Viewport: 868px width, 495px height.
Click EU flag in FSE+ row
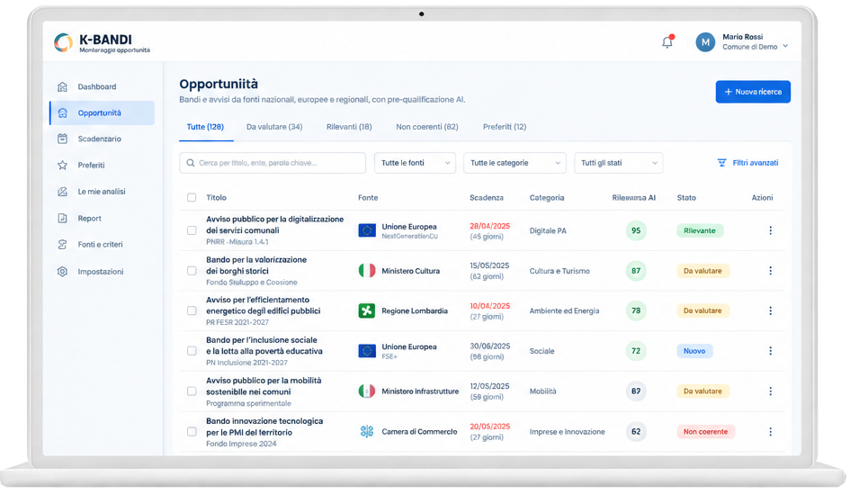(x=366, y=351)
